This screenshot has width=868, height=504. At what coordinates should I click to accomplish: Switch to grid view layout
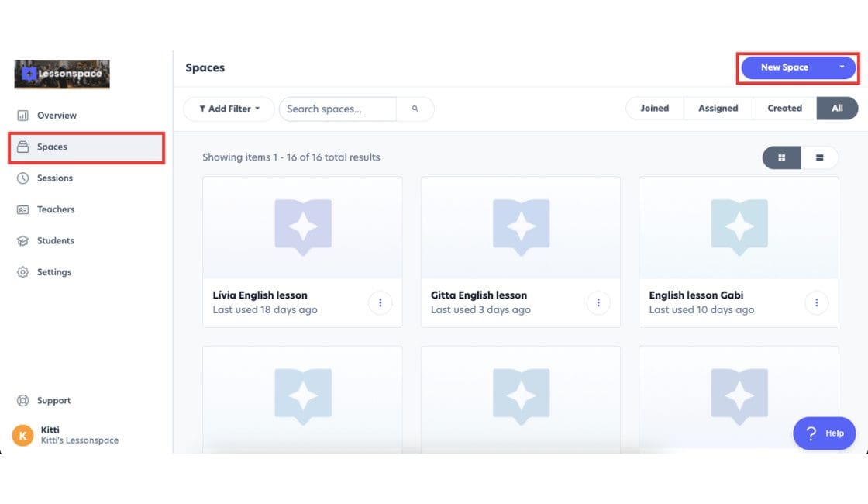point(781,157)
